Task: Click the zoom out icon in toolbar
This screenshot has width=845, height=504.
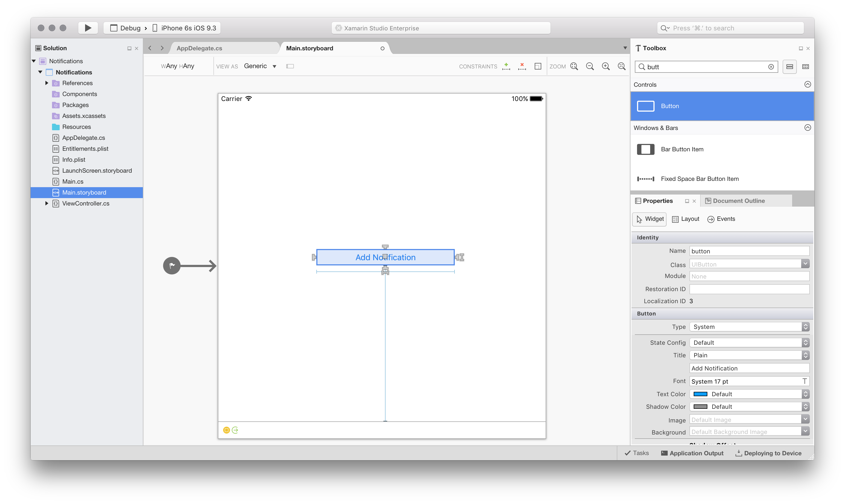Action: point(590,65)
